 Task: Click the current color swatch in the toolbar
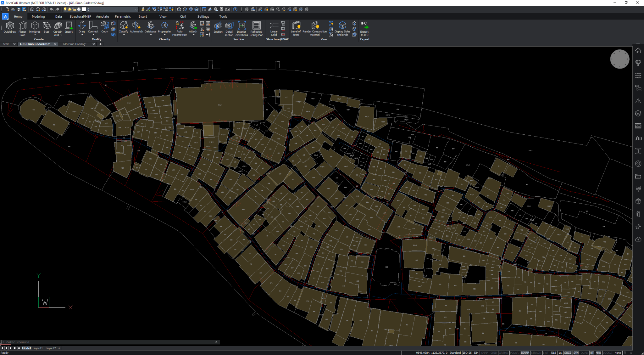(84, 9)
